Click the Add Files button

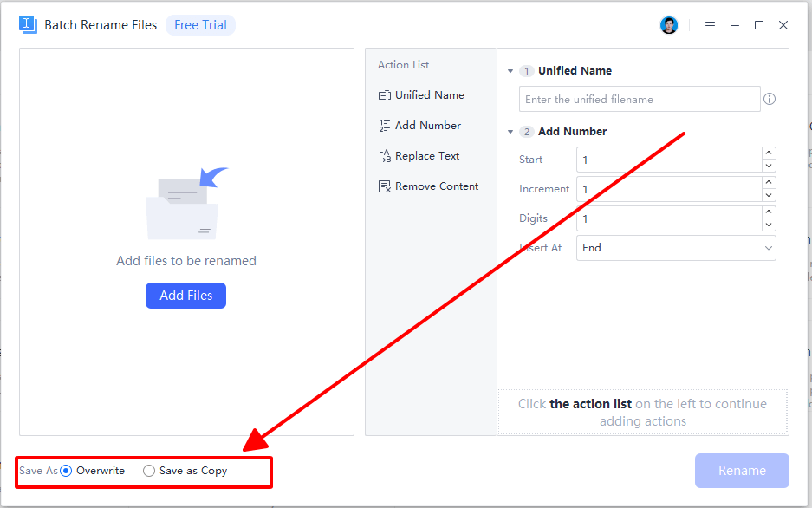(185, 296)
